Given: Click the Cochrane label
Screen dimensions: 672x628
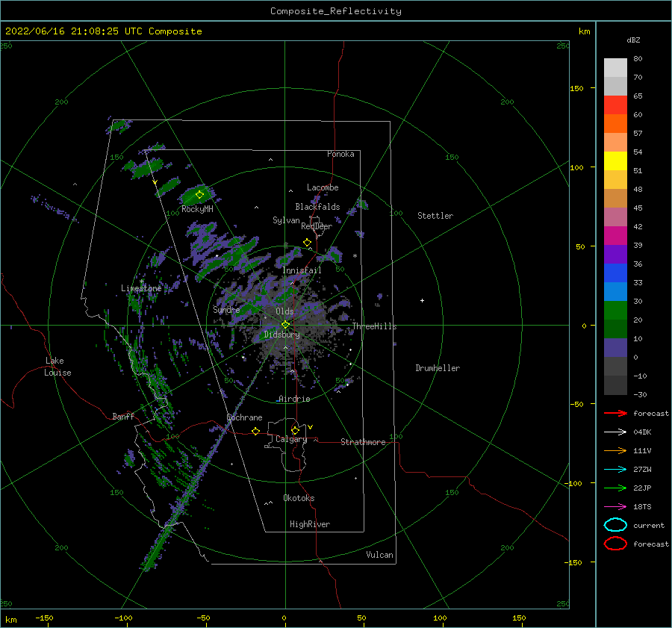Looking at the screenshot, I should coord(244,417).
